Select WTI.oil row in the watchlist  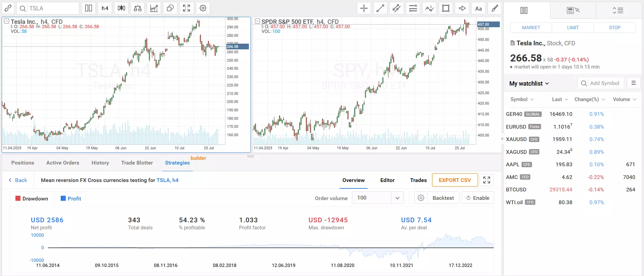[572, 202]
